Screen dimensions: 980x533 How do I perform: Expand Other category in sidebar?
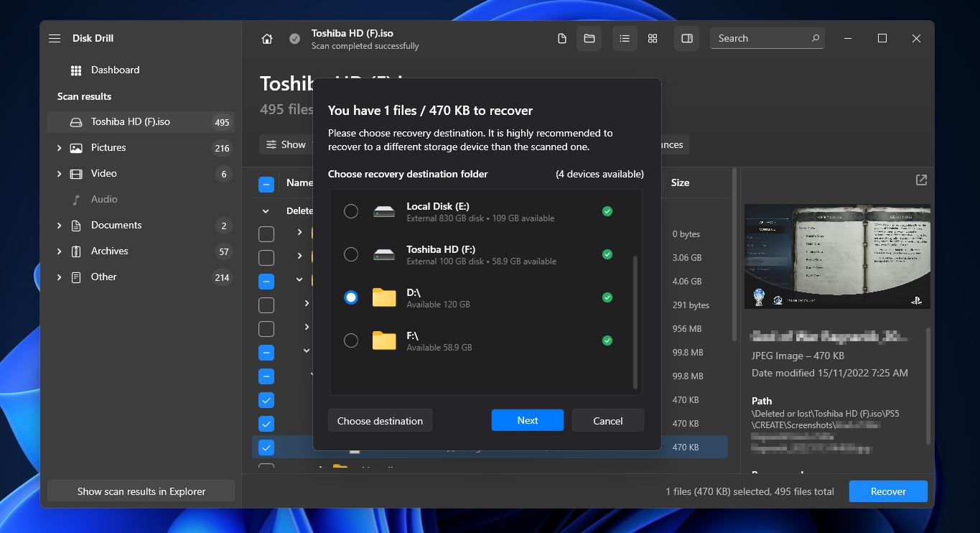[59, 277]
